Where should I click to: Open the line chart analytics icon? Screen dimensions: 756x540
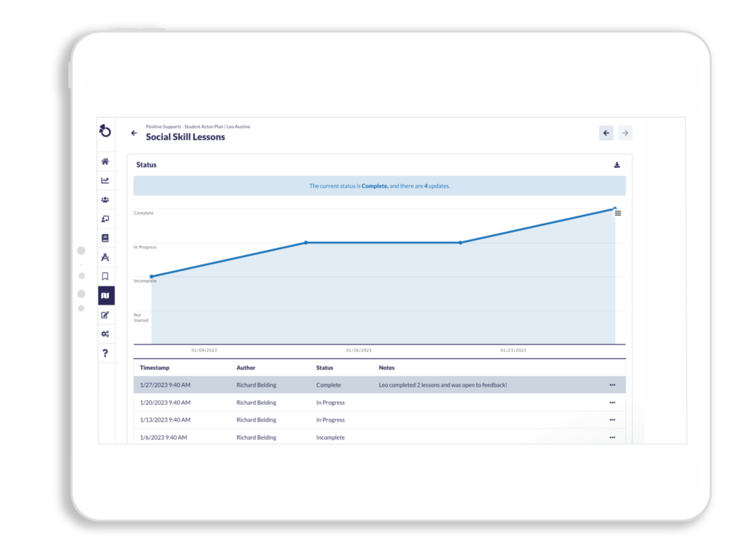105,180
